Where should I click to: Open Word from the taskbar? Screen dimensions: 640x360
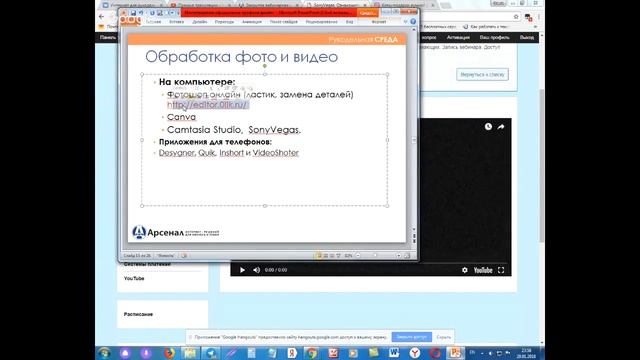[x=394, y=353]
